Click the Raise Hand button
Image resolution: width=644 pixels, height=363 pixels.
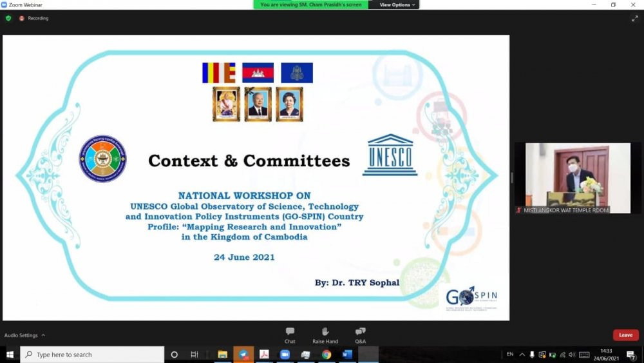[325, 335]
